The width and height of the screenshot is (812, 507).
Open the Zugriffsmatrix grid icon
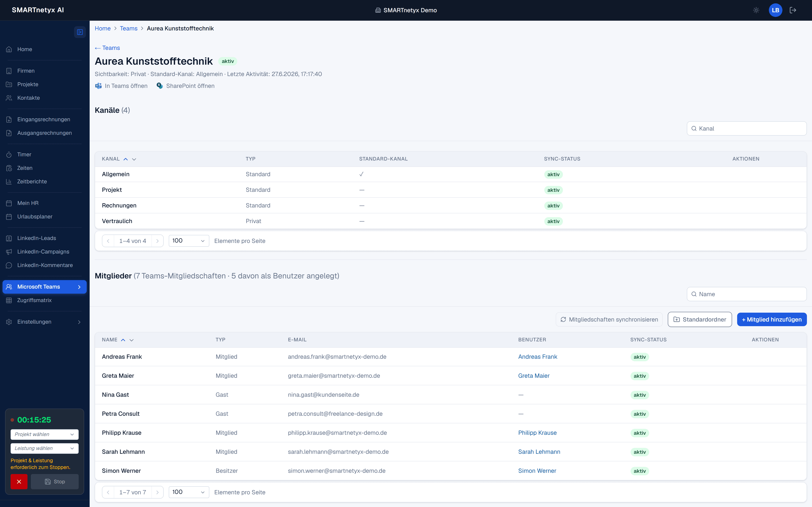click(x=9, y=300)
